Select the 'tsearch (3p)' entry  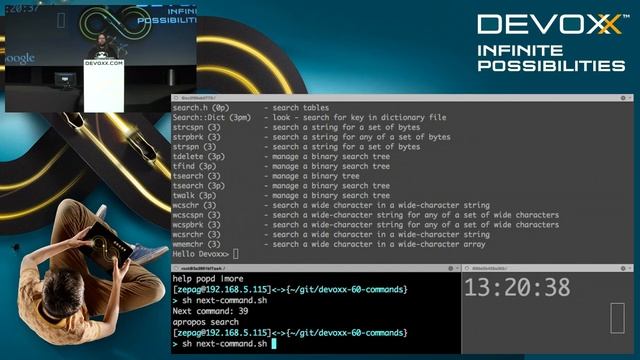pos(199,186)
